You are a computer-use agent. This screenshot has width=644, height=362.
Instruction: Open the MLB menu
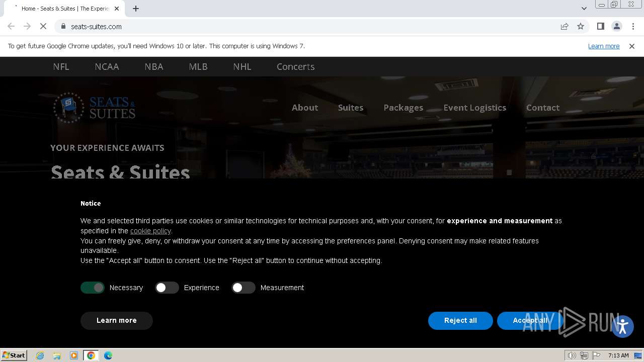pyautogui.click(x=198, y=66)
